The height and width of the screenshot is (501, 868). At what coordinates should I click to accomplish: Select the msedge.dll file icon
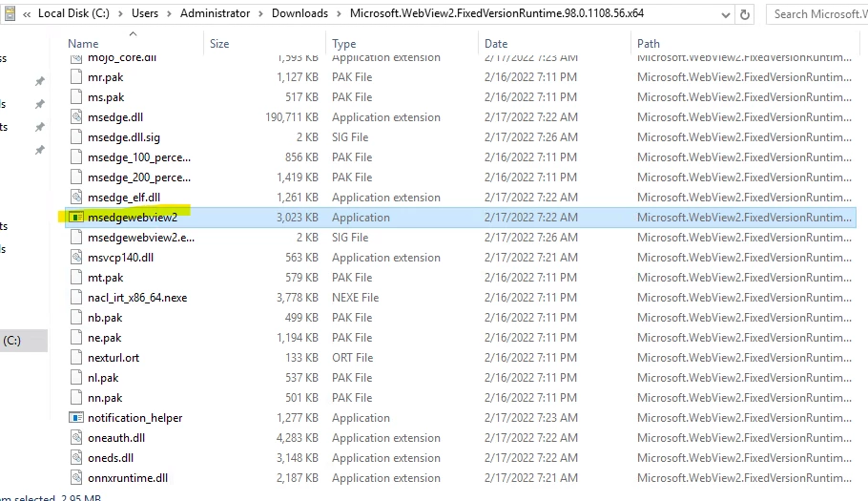coord(76,116)
